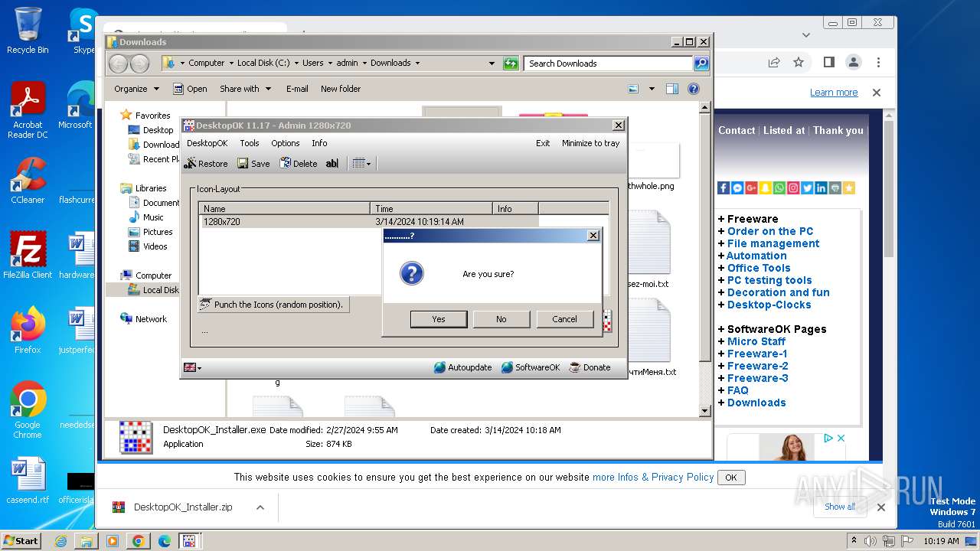This screenshot has height=551, width=980.
Task: Open Chrome three-dot menu
Action: pyautogui.click(x=878, y=62)
